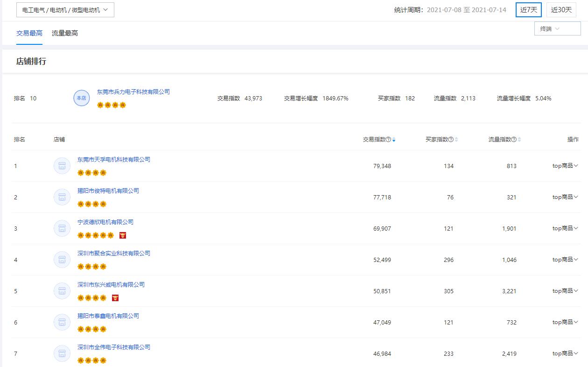Toggle the statistics period to 近30天
The width and height of the screenshot is (588, 367).
pyautogui.click(x=560, y=9)
